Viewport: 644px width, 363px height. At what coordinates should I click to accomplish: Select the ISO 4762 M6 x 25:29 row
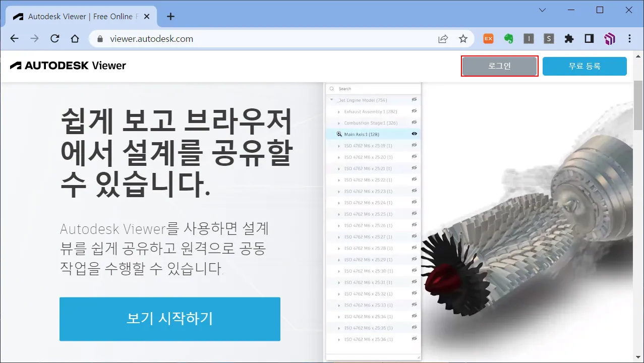373,260
